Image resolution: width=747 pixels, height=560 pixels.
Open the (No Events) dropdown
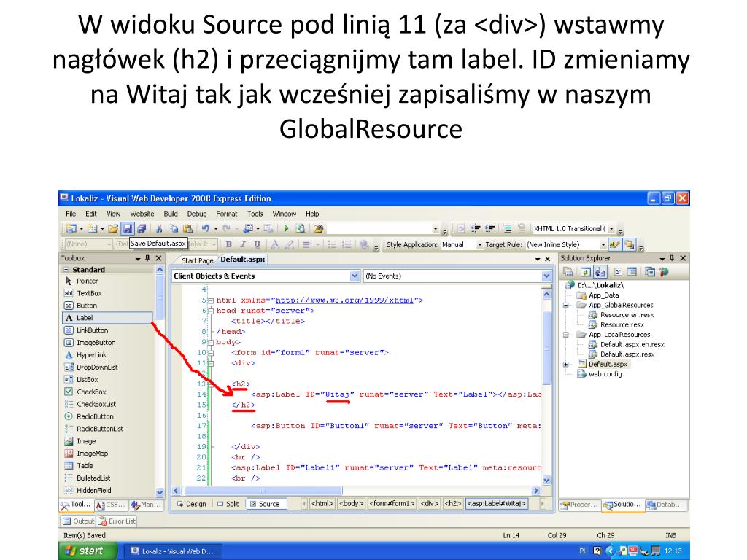[546, 276]
